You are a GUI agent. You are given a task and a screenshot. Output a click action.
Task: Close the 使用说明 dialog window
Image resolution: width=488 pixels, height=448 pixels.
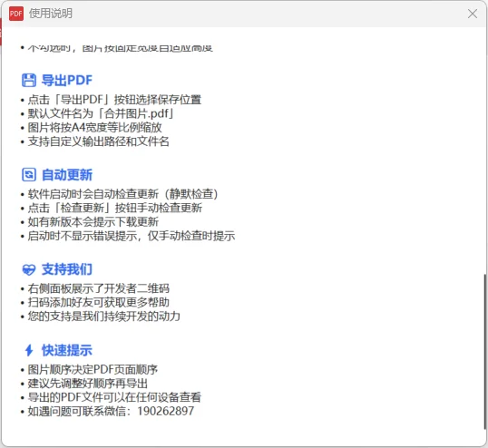coord(473,14)
